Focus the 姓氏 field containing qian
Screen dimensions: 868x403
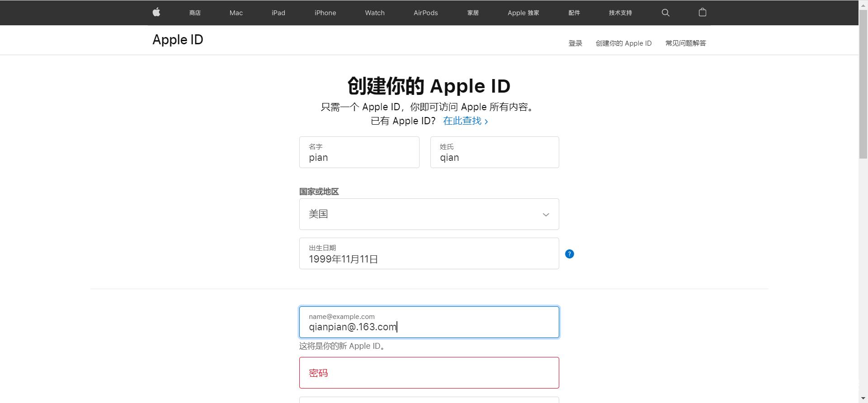[495, 152]
